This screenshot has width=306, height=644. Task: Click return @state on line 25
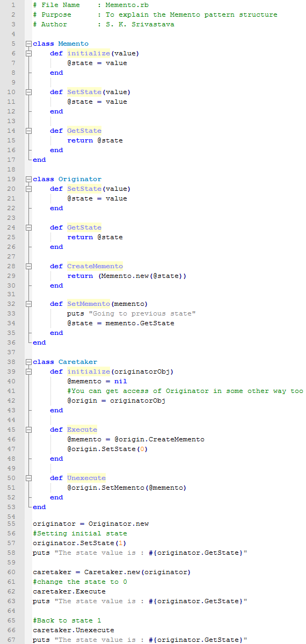tap(95, 238)
